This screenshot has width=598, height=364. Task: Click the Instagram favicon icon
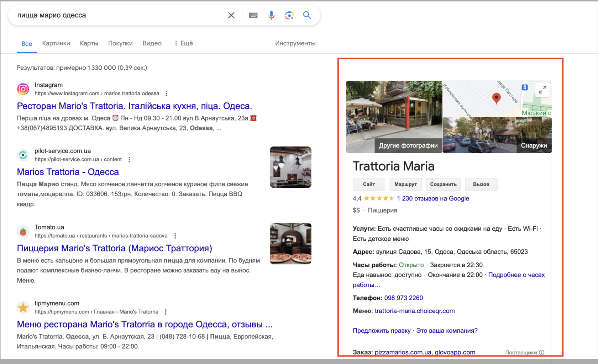point(23,89)
